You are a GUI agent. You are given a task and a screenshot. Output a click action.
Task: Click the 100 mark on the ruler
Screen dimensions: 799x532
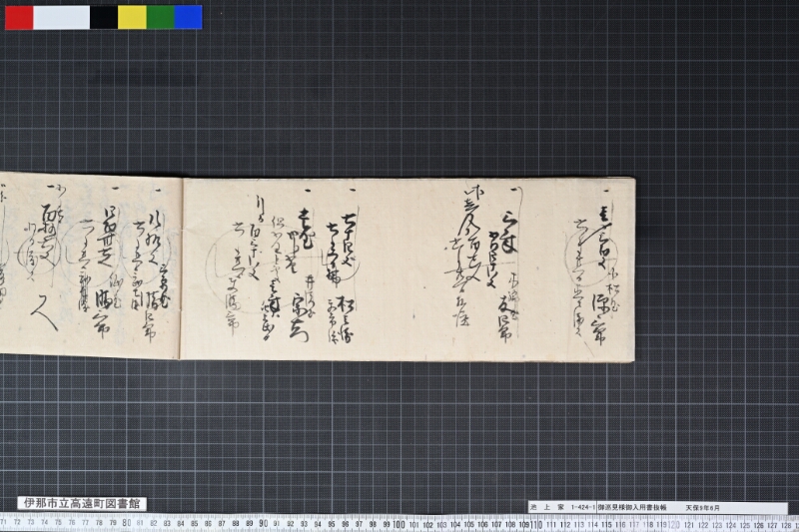coord(399,524)
